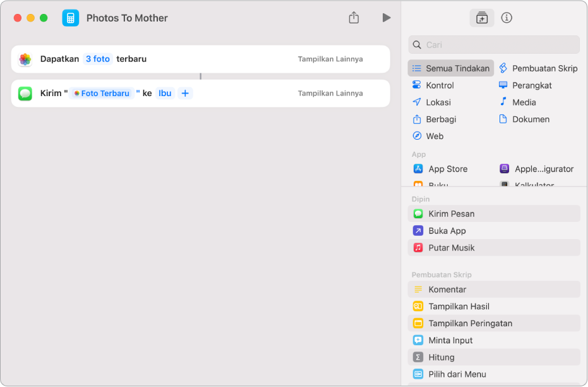
Task: Click the Kirim Pesan pinned action
Action: [x=494, y=214]
